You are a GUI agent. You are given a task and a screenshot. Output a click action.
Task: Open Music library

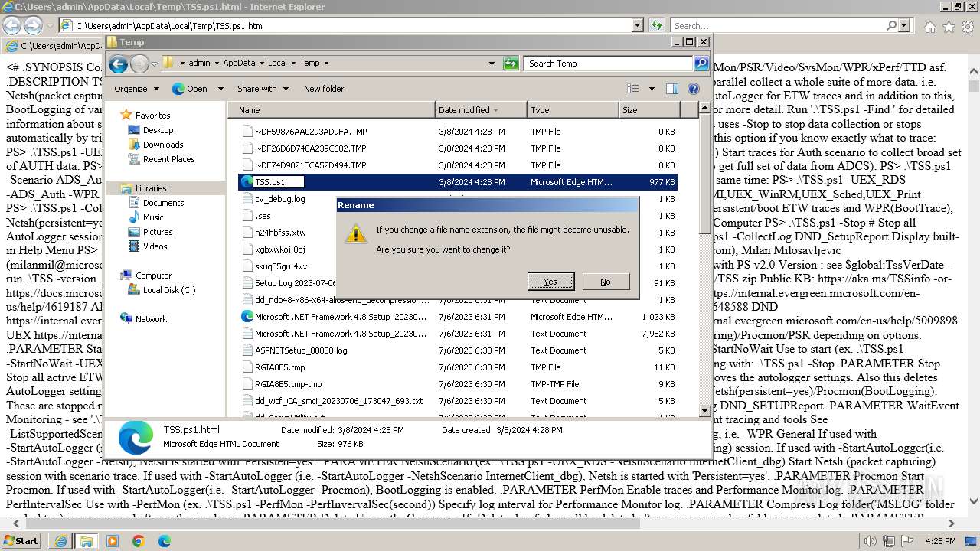point(152,217)
